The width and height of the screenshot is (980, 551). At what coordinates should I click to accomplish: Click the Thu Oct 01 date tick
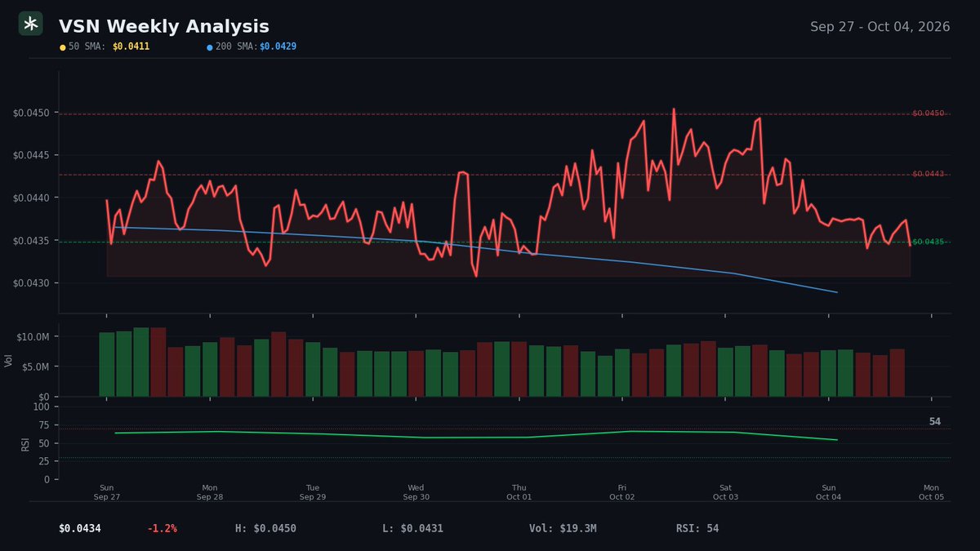519,492
